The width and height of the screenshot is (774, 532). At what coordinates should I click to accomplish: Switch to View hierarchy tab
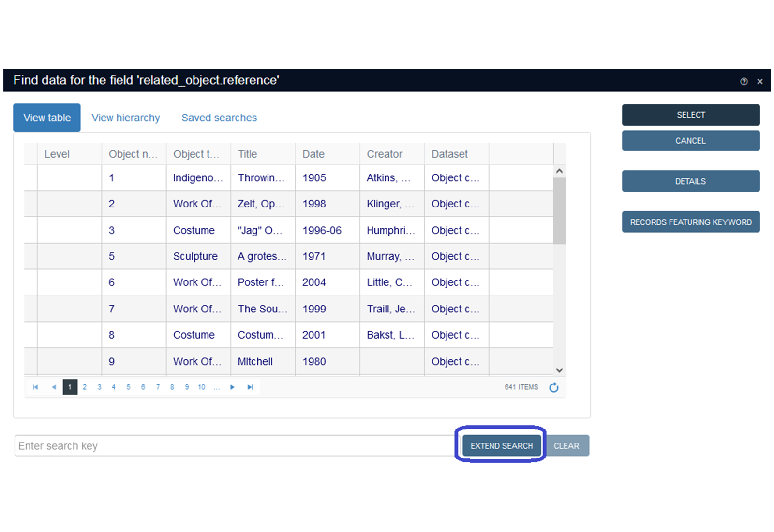pyautogui.click(x=126, y=118)
